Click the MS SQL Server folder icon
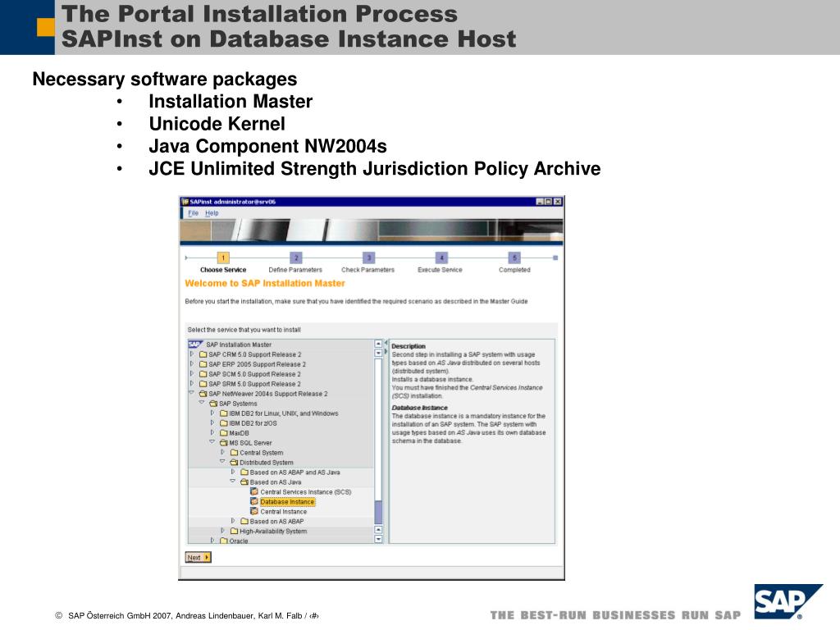The image size is (840, 630). tap(224, 443)
